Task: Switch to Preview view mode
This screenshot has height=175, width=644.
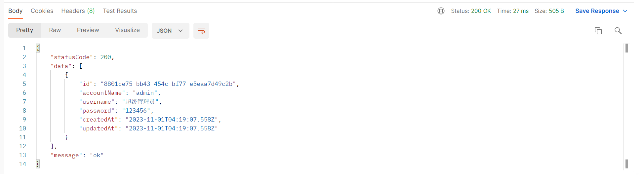Action: 88,30
